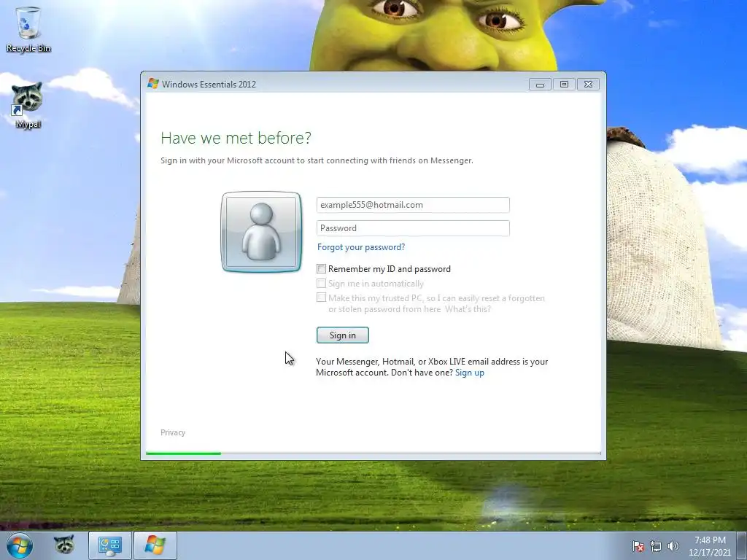747x560 pixels.
Task: Click the Show desktop strip at taskbar edge
Action: (742, 545)
